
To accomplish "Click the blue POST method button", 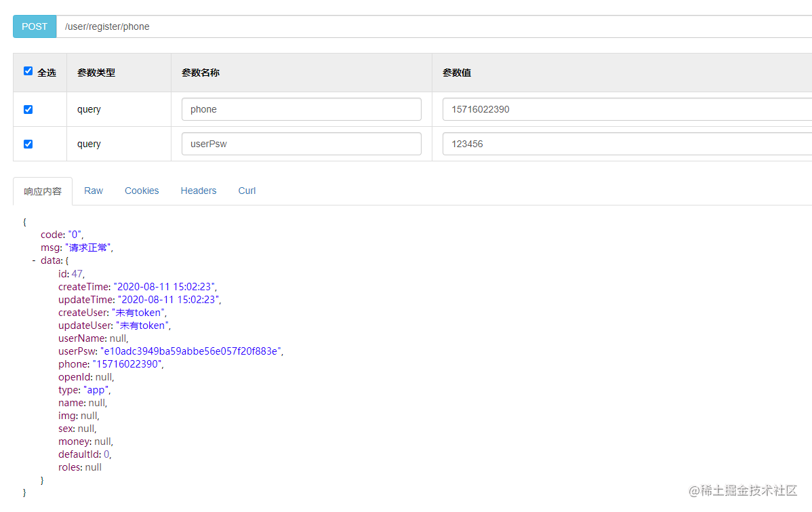I will (34, 26).
